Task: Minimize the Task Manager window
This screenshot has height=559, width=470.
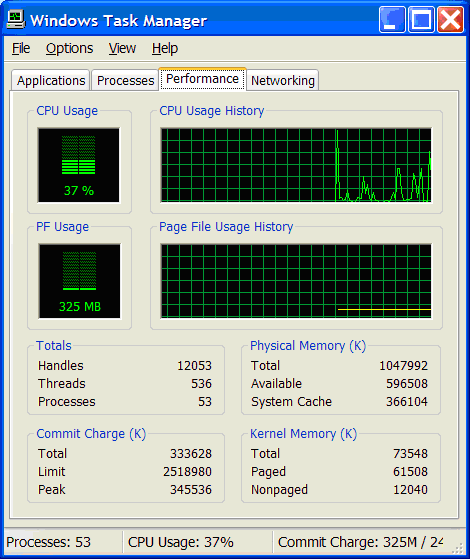Action: coord(392,20)
